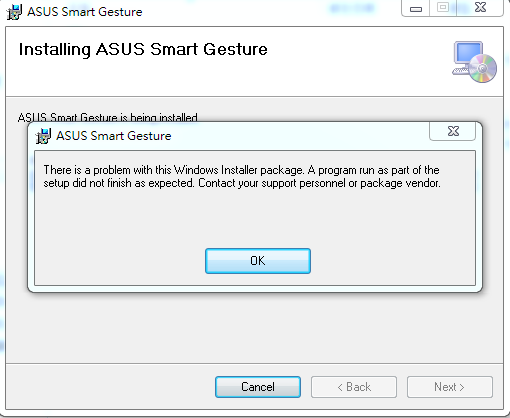Click the disabled Back button
The image size is (510, 418).
(354, 387)
